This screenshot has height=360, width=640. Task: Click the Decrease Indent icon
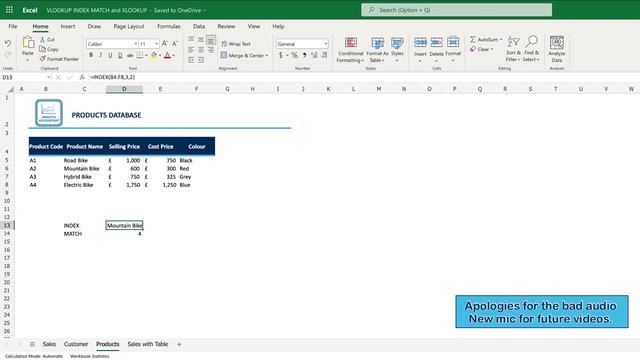pos(191,60)
